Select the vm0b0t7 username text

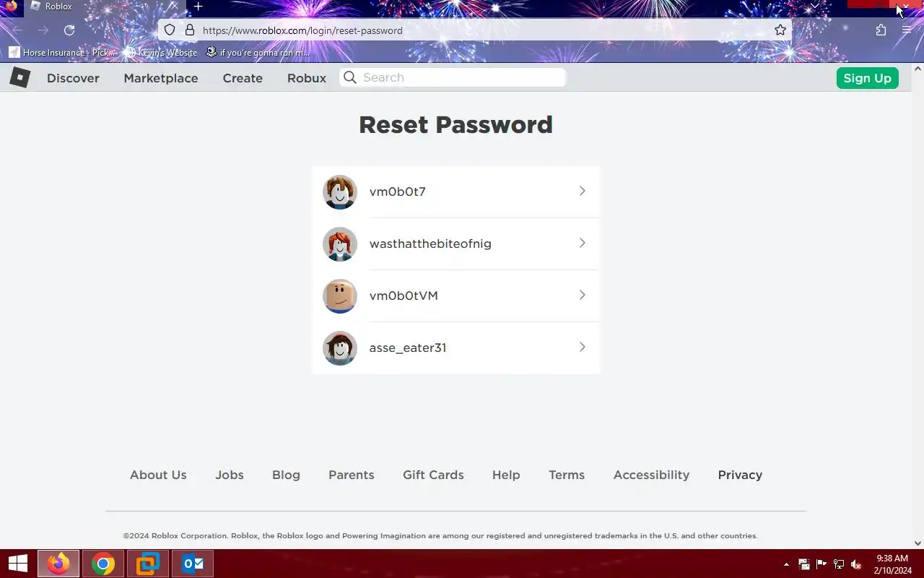click(398, 191)
